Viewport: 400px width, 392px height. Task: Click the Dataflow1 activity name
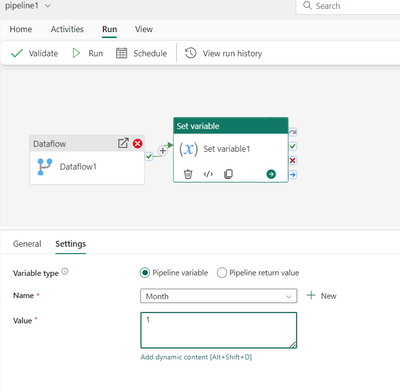(78, 167)
